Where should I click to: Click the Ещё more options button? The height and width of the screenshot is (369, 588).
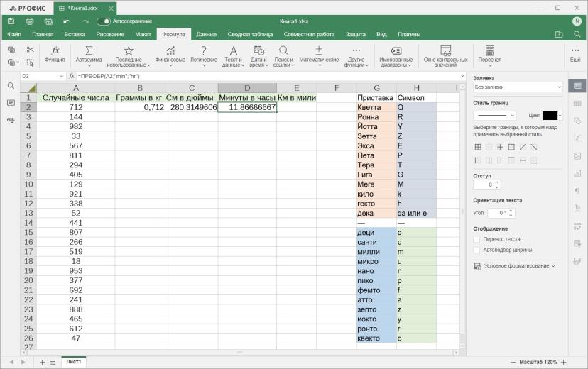(575, 55)
